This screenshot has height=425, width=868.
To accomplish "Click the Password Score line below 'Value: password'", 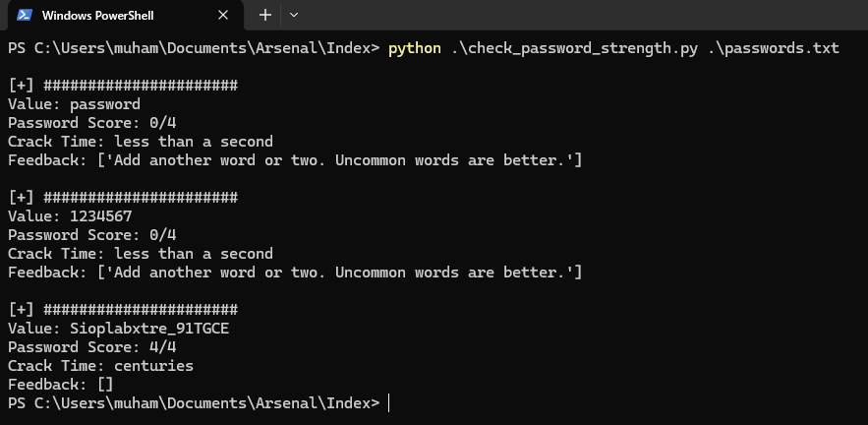I will click(92, 123).
